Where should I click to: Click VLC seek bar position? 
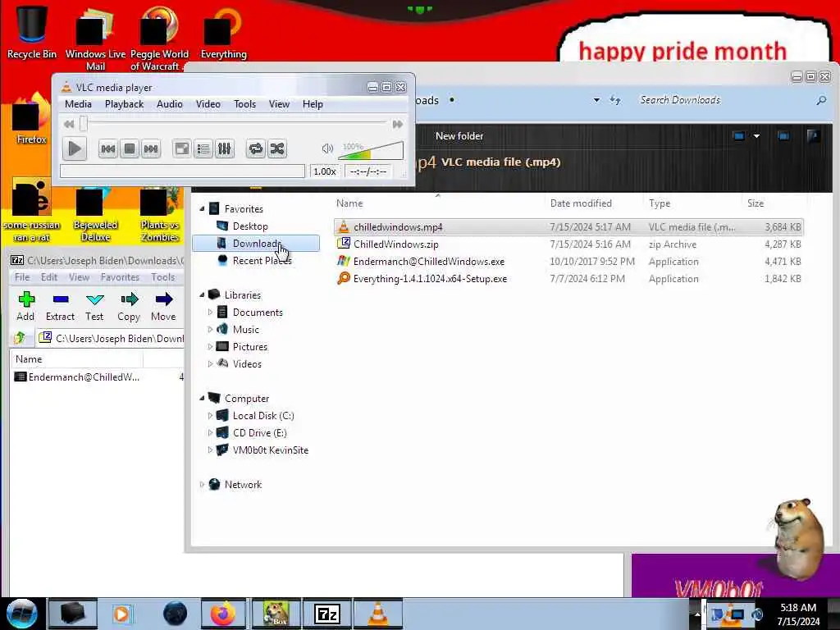233,124
